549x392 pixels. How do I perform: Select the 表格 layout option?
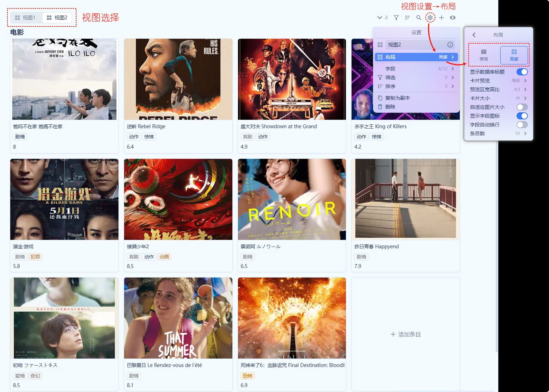[483, 55]
